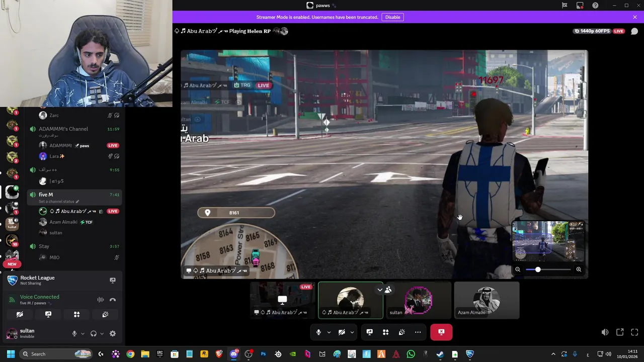The image size is (644, 362).
Task: Deafen with the headphones icon
Action: (94, 333)
